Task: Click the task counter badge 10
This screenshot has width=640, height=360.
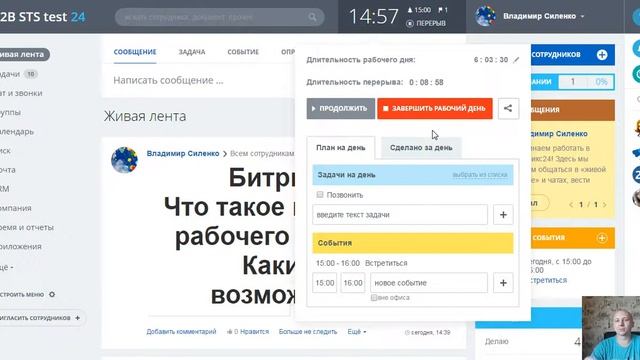Action: pos(31,74)
